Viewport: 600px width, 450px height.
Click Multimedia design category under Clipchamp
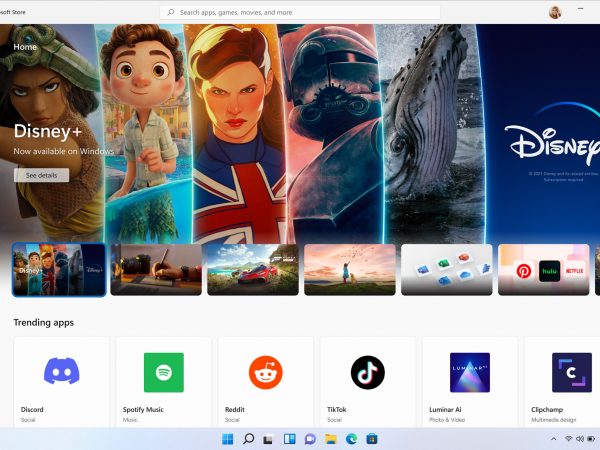point(553,420)
